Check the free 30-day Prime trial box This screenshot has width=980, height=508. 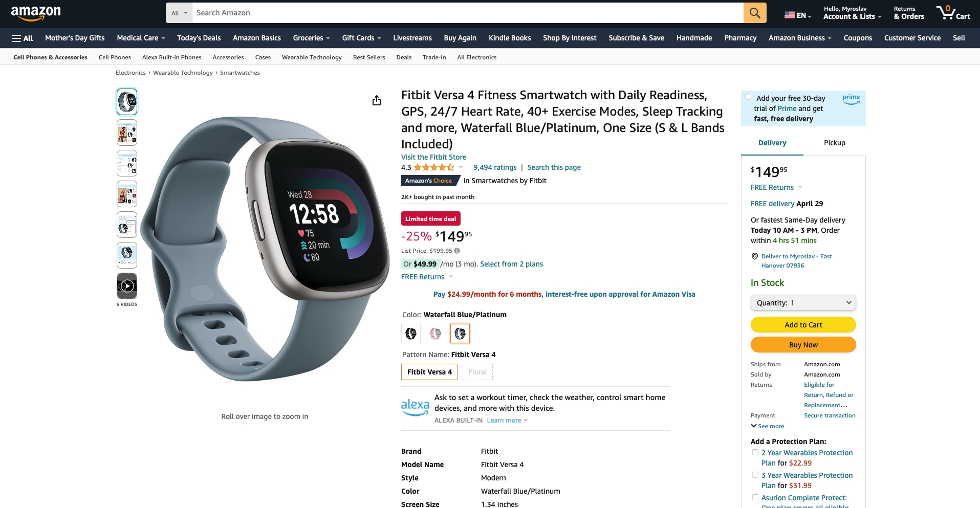(x=748, y=97)
